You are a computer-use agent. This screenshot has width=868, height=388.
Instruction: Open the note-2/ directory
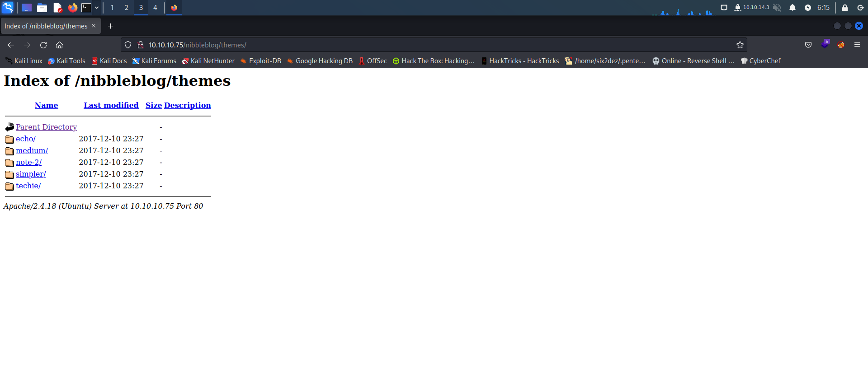(28, 162)
